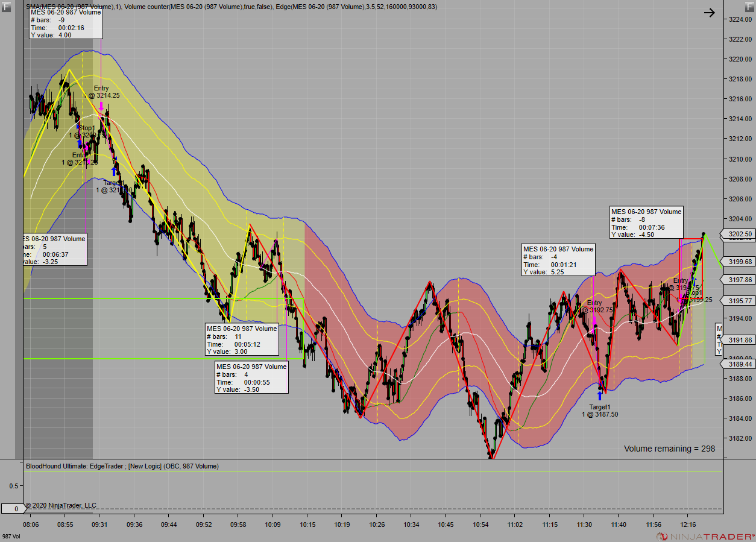Click the 10:15 time axis label

coord(307,525)
